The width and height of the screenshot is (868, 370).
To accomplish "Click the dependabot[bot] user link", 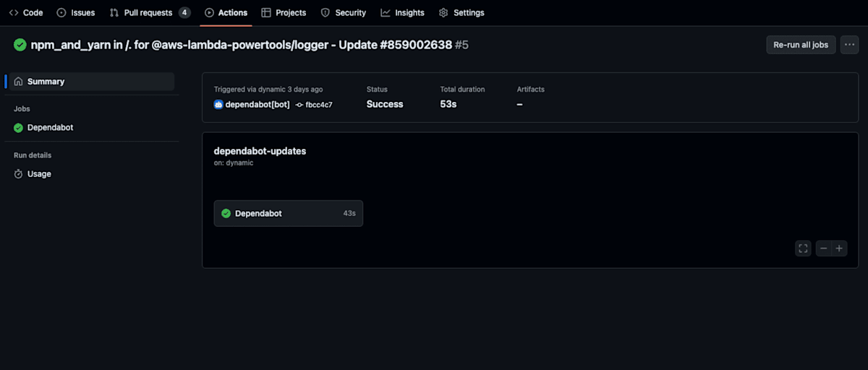I will [x=258, y=104].
